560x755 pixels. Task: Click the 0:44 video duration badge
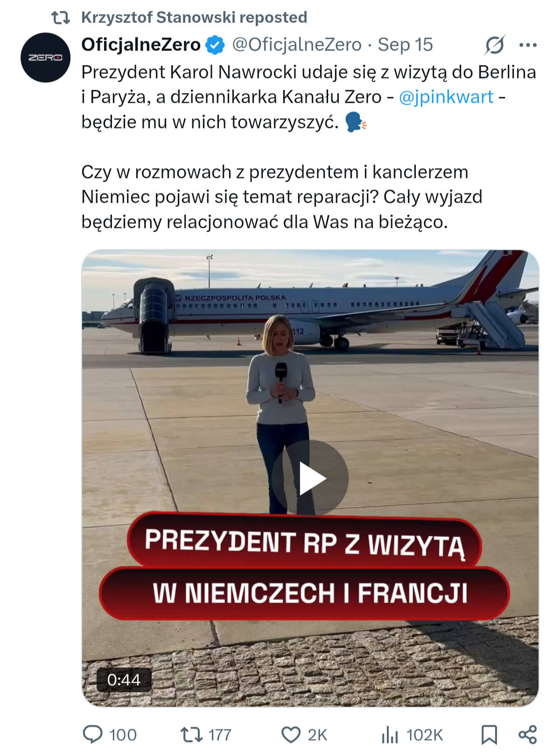pos(124,680)
